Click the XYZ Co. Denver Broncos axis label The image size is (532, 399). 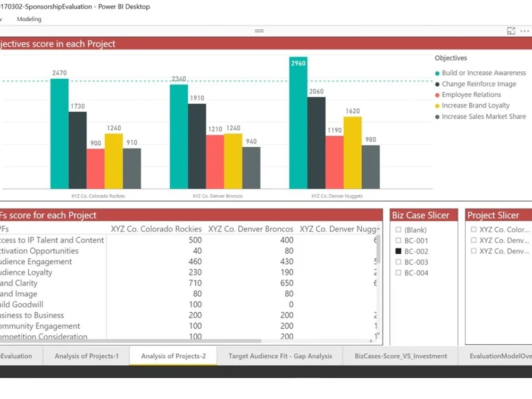[x=218, y=196]
